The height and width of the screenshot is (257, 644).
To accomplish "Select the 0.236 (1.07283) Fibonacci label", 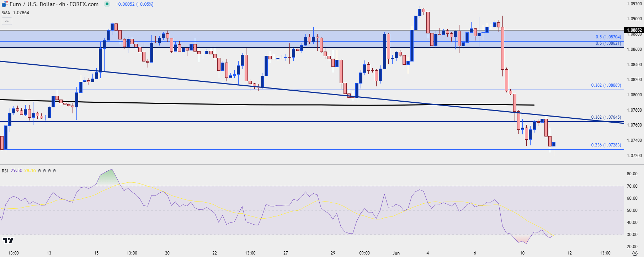I will (606, 145).
